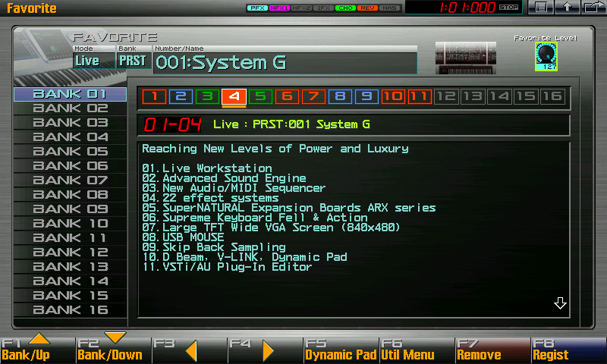Viewport: 607px width, 364px height.
Task: Click the STOP status indicator
Action: point(508,8)
